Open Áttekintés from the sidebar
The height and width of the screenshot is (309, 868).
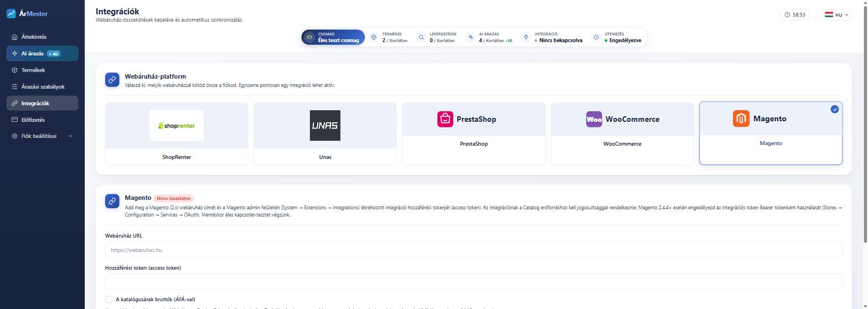(x=42, y=37)
